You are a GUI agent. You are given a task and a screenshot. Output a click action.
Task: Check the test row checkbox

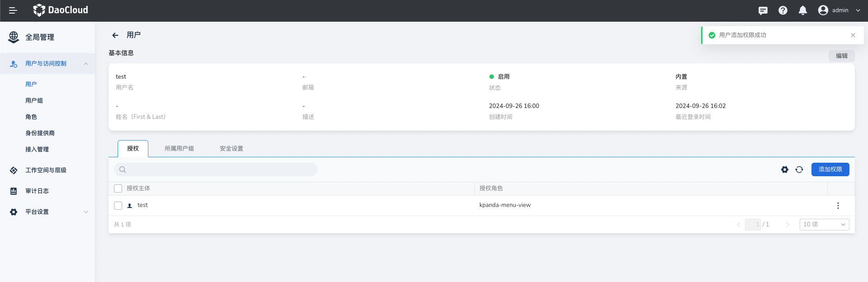click(x=118, y=206)
